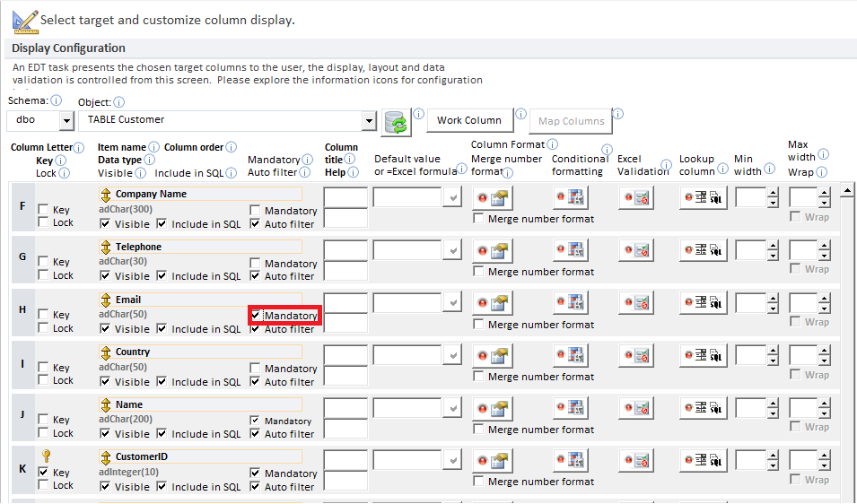The image size is (857, 504).
Task: Open Column Format for Email row
Action: point(493,304)
